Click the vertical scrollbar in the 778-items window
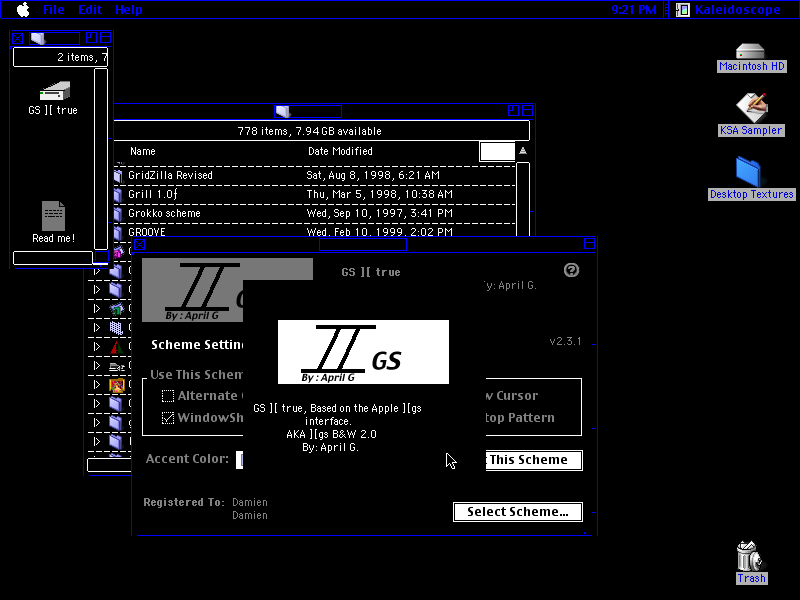Screen dimensions: 800x600 click(x=523, y=199)
